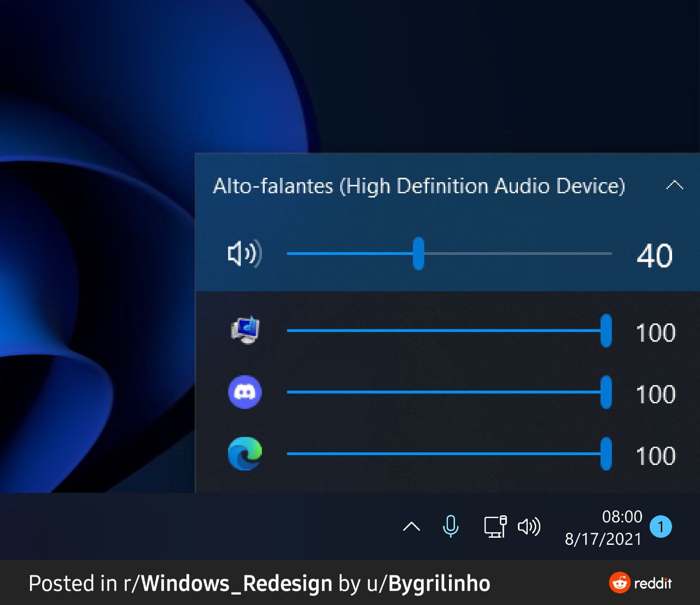Open microphone tray icon
Viewport: 700px width, 605px height.
point(451,527)
